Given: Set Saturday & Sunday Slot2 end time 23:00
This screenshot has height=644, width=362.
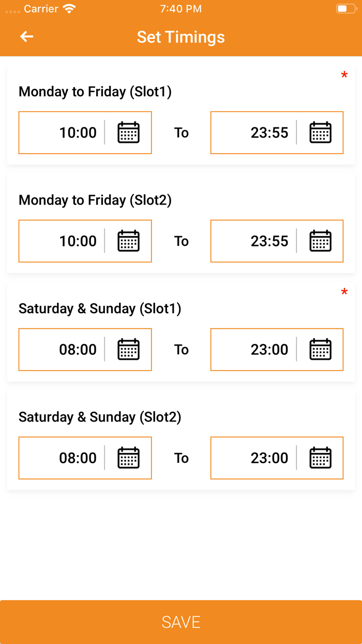Looking at the screenshot, I should [x=269, y=458].
